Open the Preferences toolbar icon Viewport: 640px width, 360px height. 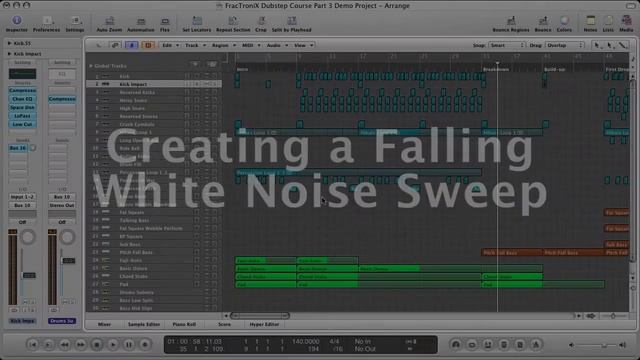point(47,20)
